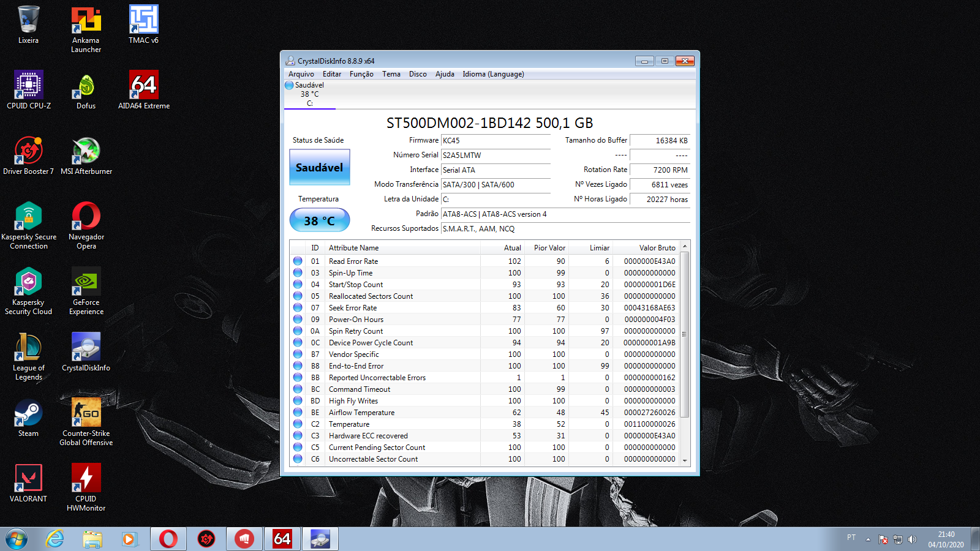Switch to AIDA64 in the taskbar
The width and height of the screenshot is (980, 551).
point(282,539)
